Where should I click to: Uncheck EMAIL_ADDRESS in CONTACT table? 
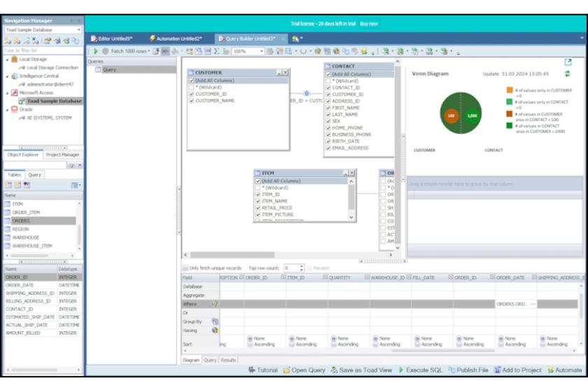pos(328,148)
